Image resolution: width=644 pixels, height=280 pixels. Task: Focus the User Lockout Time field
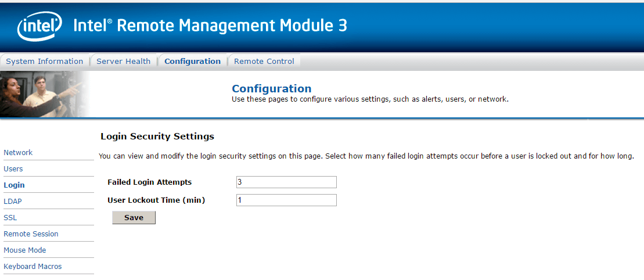click(286, 200)
